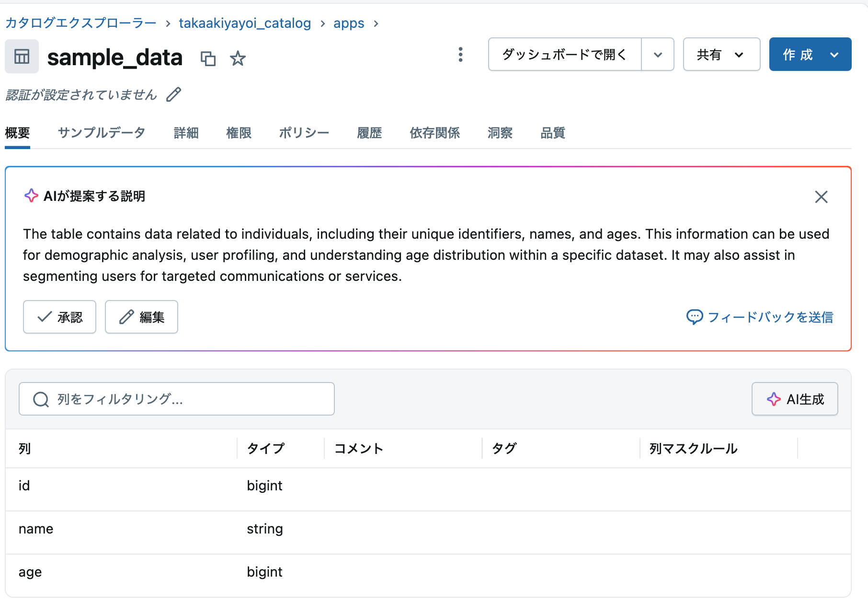View the 履歴 history tab

click(369, 133)
